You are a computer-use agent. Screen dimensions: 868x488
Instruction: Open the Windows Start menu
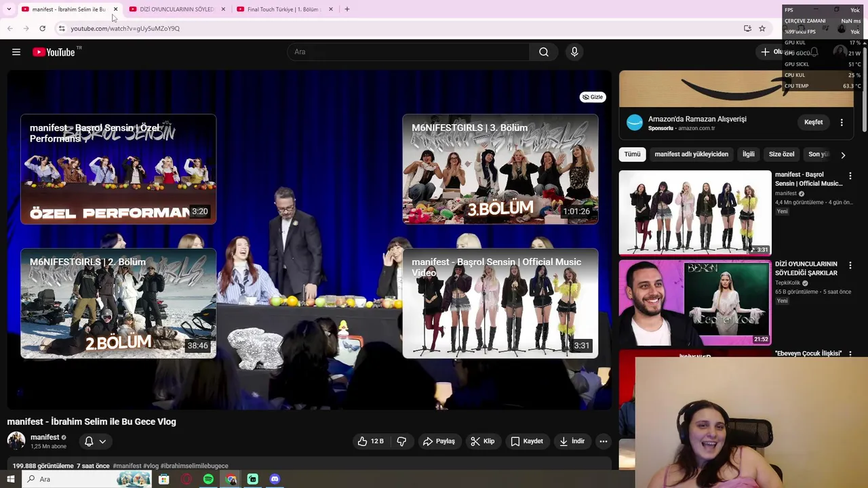click(10, 479)
